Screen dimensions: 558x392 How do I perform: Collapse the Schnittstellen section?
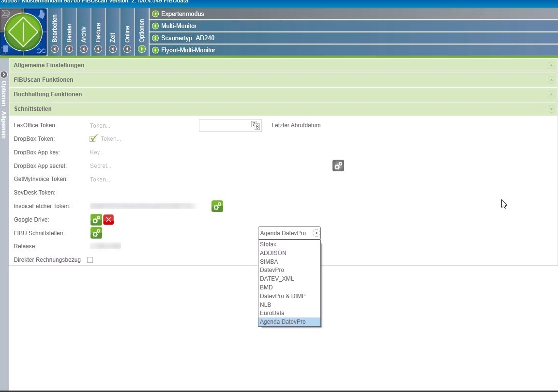click(551, 109)
